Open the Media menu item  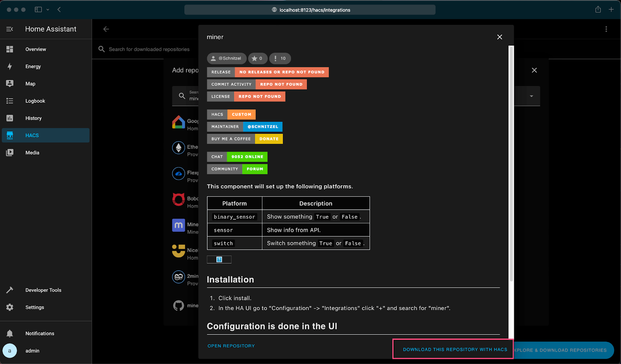[46, 153]
